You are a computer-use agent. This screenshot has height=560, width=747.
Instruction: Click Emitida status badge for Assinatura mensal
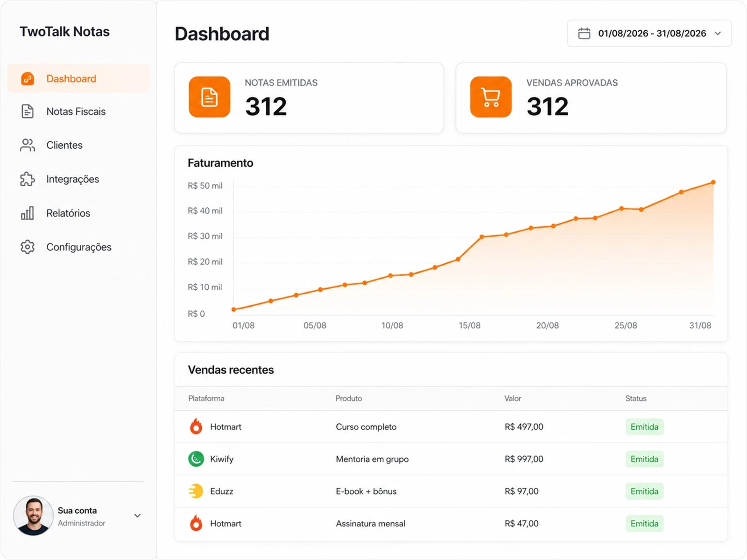pos(644,523)
